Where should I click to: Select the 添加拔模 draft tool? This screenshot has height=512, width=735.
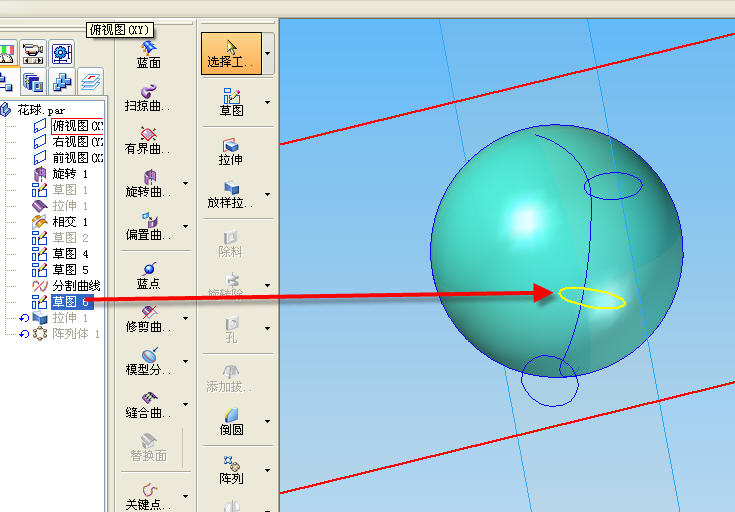[x=231, y=378]
